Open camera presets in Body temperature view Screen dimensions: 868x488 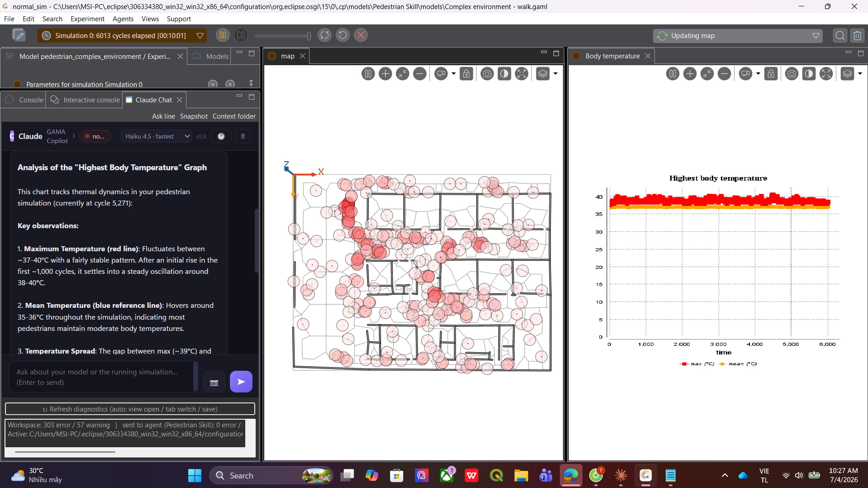[x=745, y=74]
